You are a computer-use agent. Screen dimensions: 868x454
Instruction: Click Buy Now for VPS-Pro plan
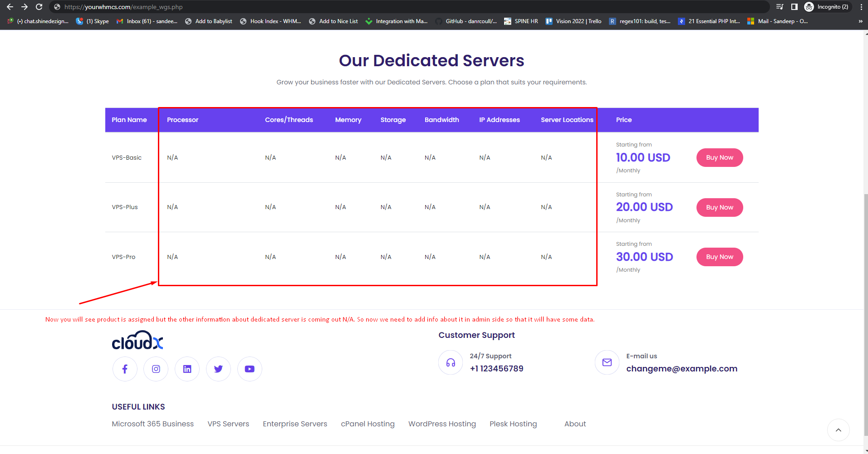coord(719,257)
